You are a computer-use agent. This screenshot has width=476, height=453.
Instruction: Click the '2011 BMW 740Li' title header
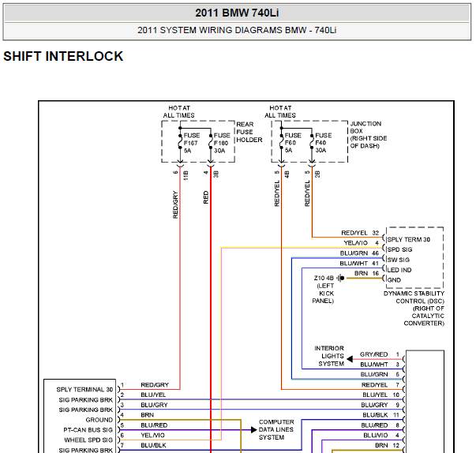pos(237,13)
